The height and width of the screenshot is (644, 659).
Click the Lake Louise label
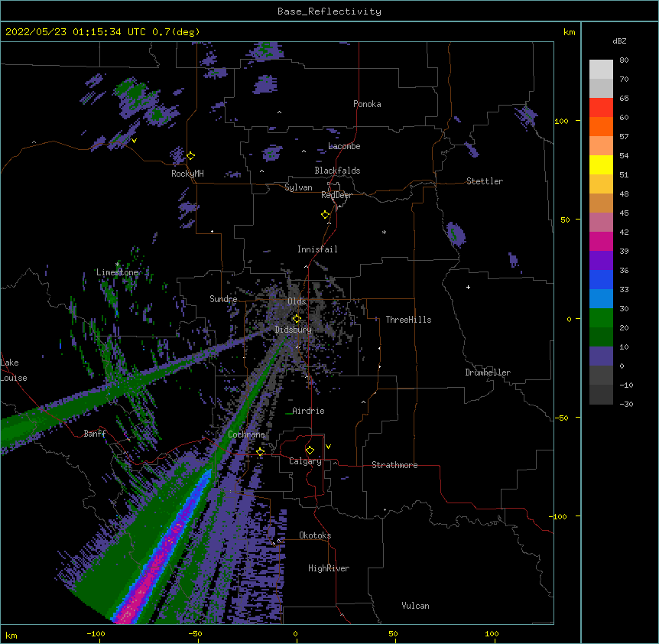(14, 370)
